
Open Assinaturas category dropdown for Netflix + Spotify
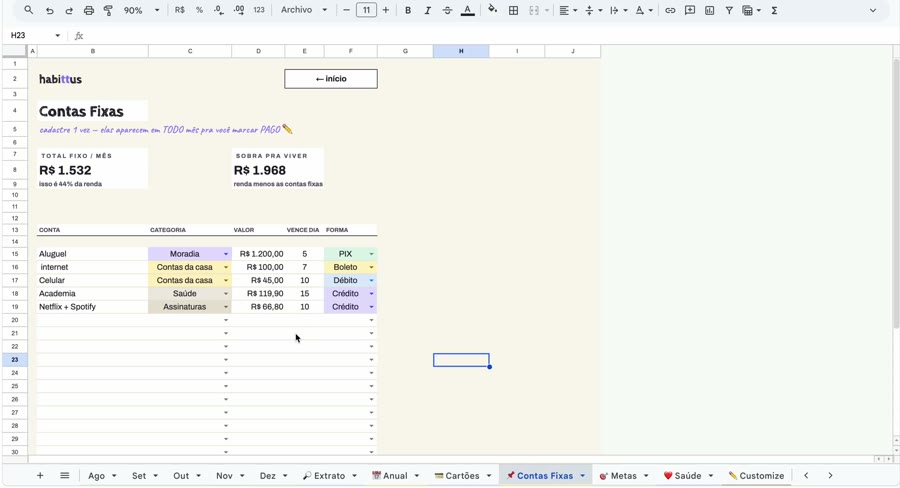coord(226,307)
